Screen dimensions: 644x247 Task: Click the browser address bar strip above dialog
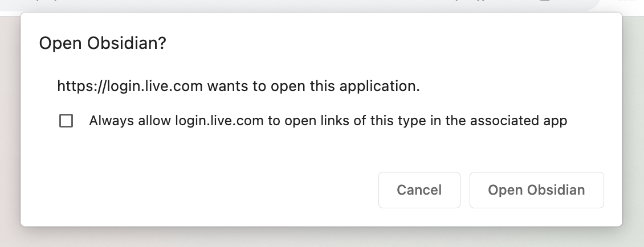coord(287,4)
